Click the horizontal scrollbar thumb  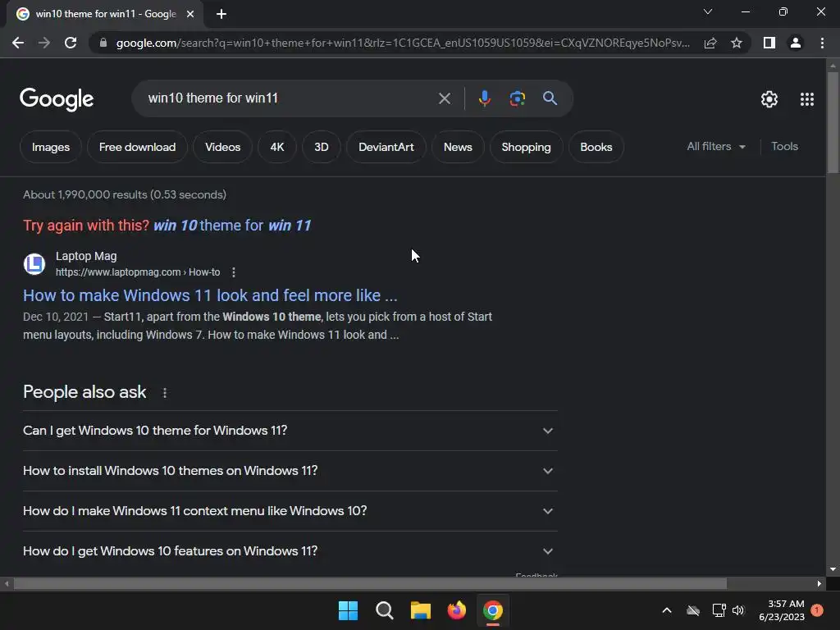370,583
